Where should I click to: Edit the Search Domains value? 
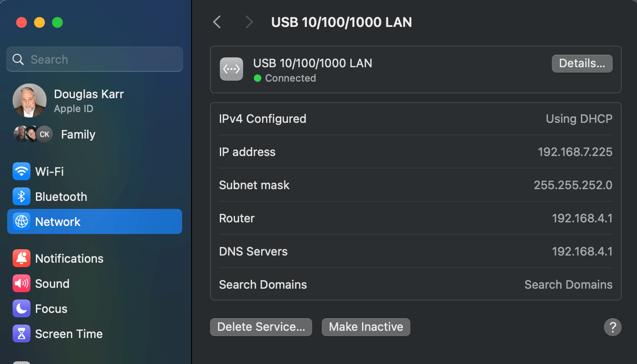(x=568, y=284)
